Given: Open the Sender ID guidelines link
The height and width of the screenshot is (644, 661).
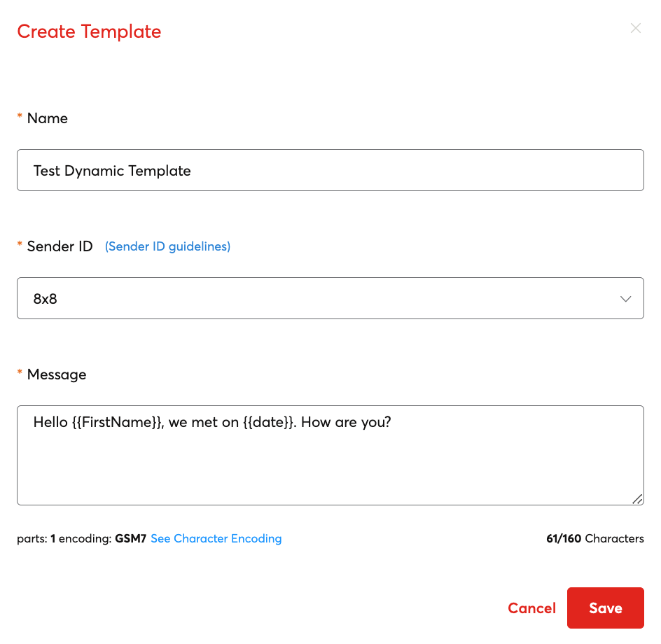Looking at the screenshot, I should click(x=167, y=246).
